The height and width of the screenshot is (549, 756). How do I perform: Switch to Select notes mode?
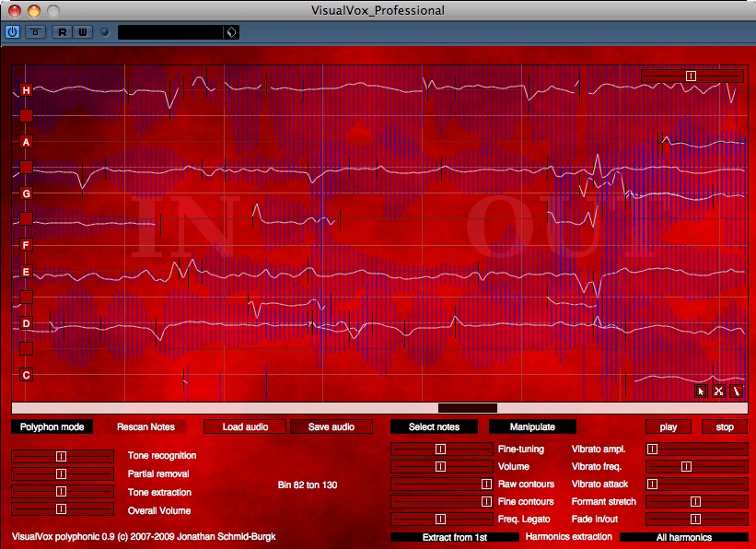click(x=434, y=426)
